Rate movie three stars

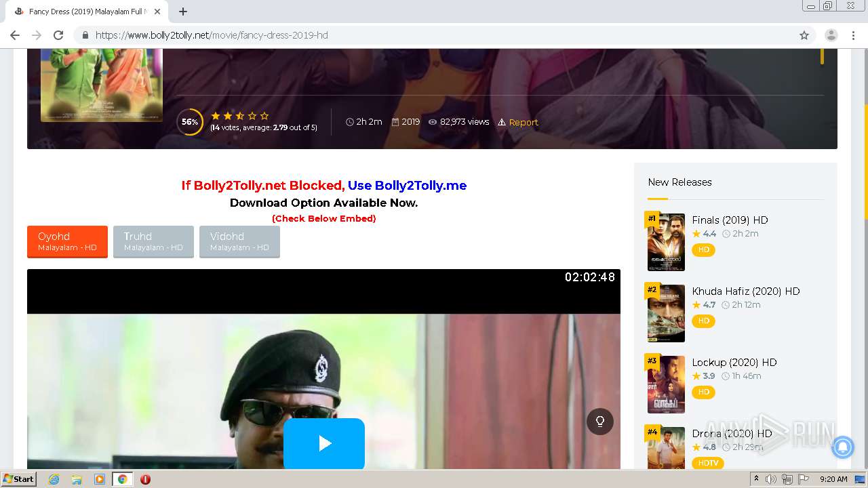pyautogui.click(x=240, y=116)
